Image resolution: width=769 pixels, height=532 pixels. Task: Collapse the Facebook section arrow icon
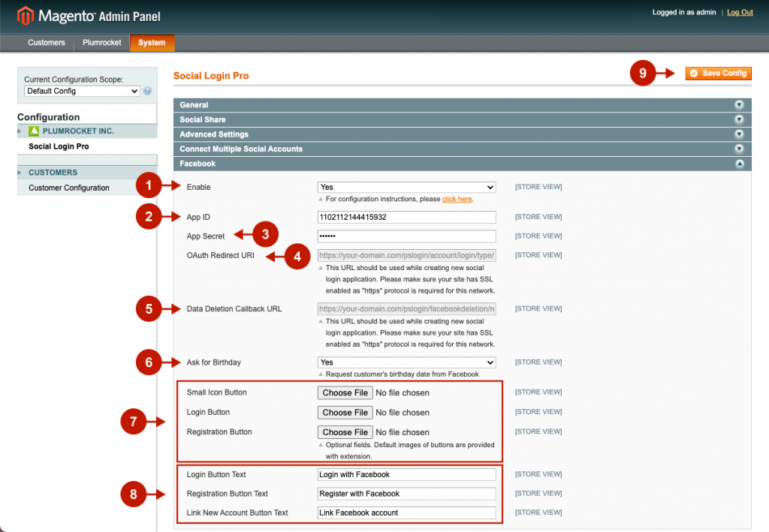[739, 164]
